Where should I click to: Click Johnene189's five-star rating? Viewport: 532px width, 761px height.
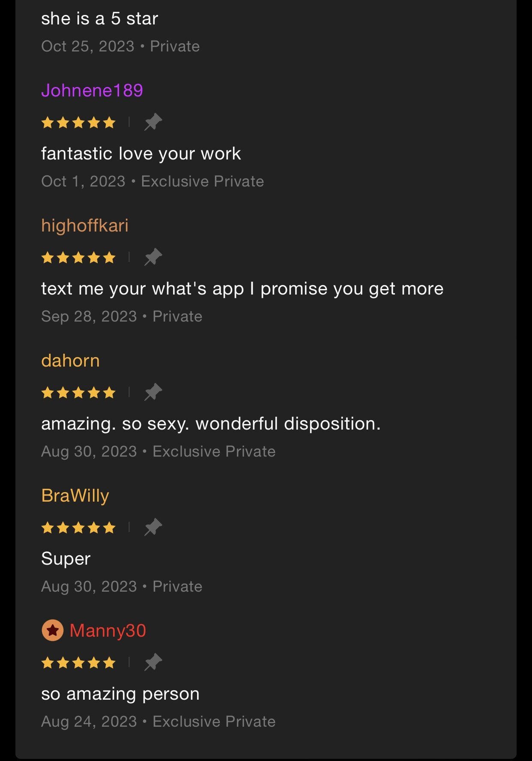click(78, 123)
